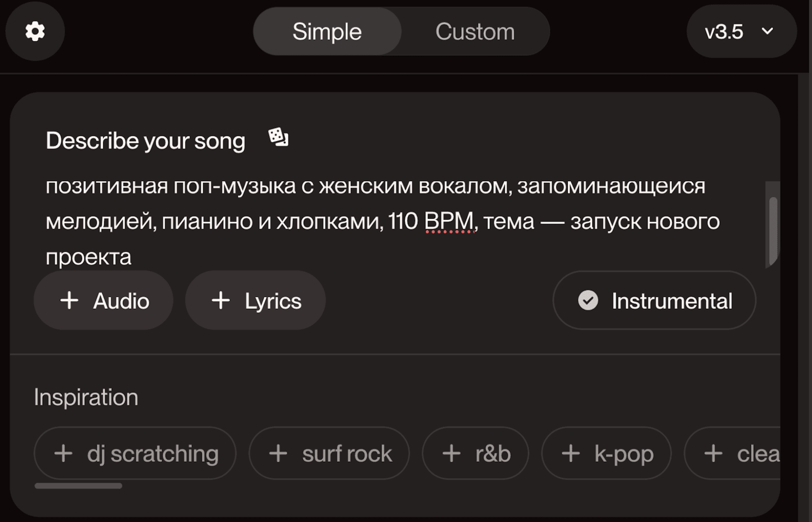This screenshot has height=522, width=812.
Task: Open the v3.5 model version dropdown
Action: tap(741, 31)
